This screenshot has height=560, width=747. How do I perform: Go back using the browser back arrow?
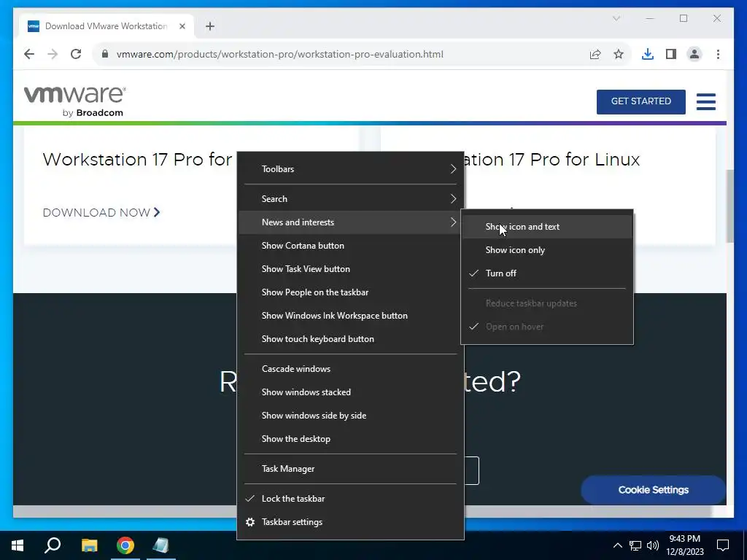coord(29,54)
